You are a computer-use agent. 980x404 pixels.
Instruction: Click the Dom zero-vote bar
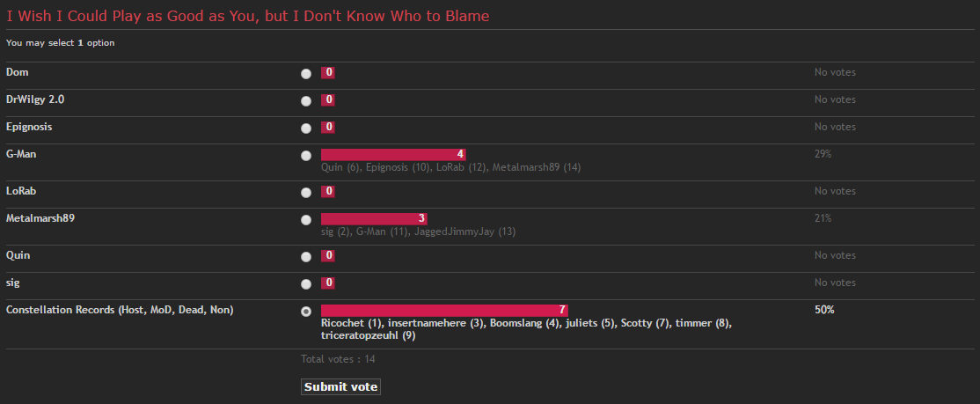(x=328, y=72)
